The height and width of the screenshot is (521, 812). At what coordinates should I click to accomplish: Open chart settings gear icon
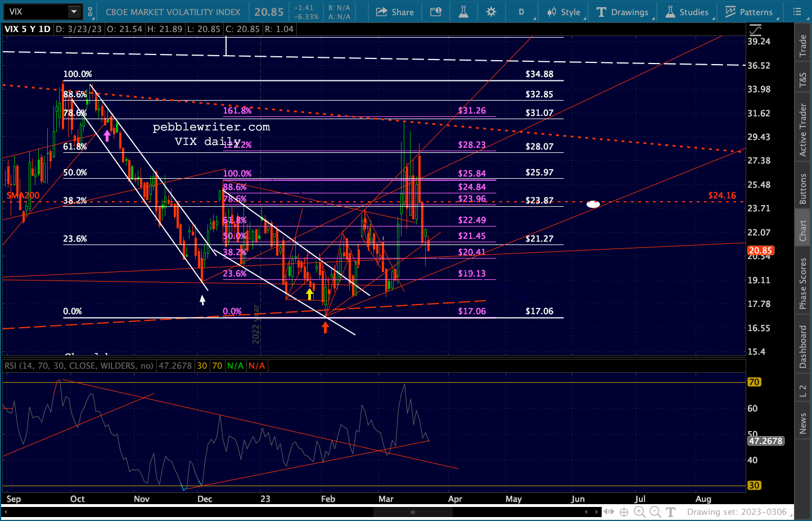tap(491, 12)
